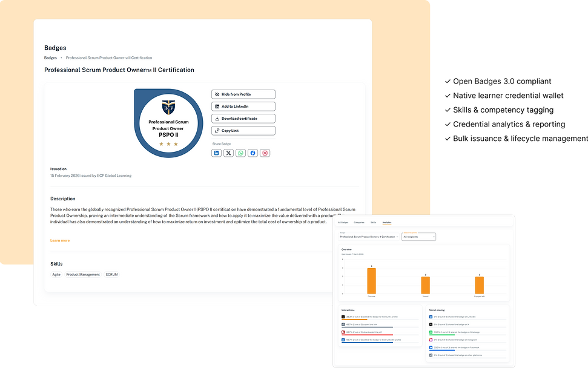Copy the badge link

coord(243,131)
